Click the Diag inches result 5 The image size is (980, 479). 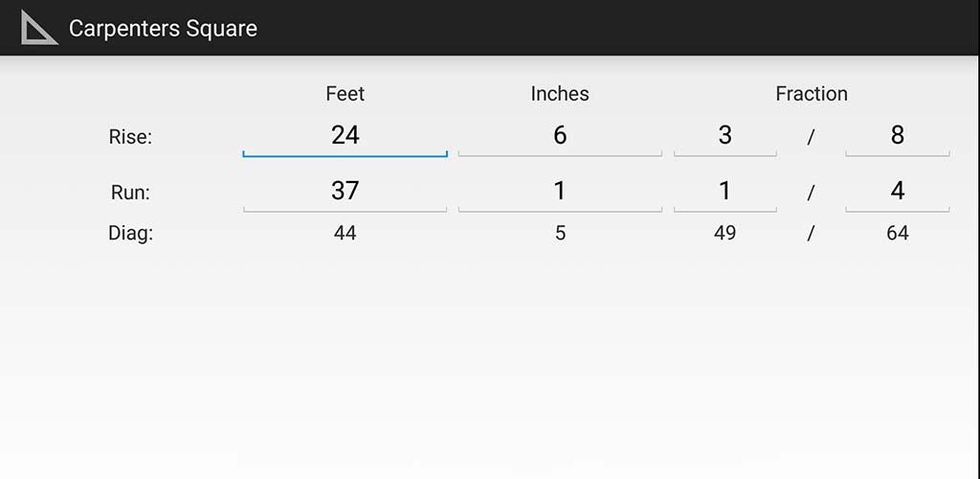point(560,233)
